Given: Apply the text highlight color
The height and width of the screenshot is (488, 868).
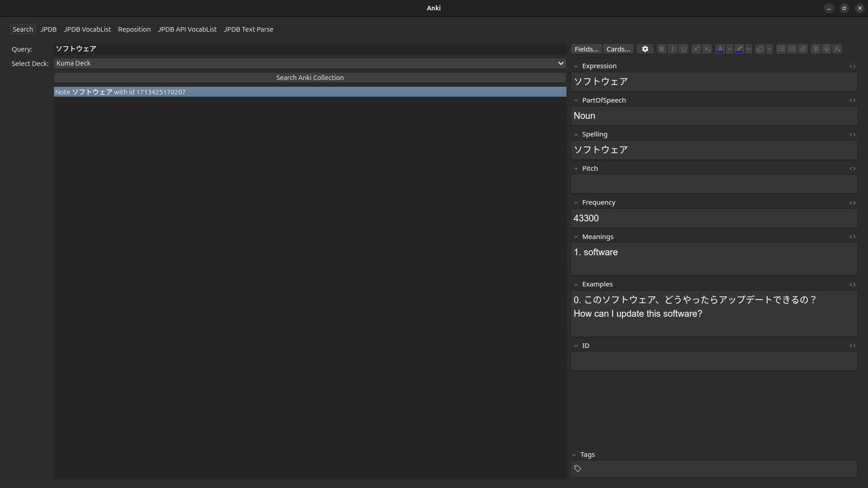Looking at the screenshot, I should (739, 49).
